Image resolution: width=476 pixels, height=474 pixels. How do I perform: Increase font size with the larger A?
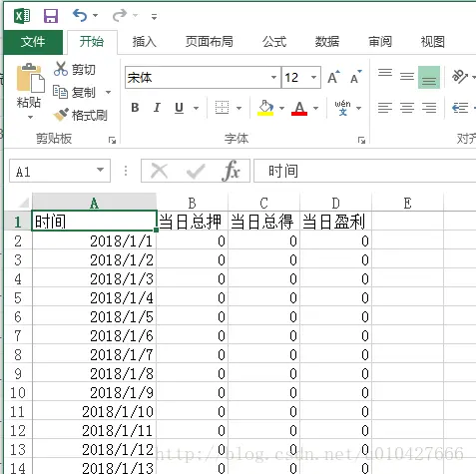click(x=333, y=78)
